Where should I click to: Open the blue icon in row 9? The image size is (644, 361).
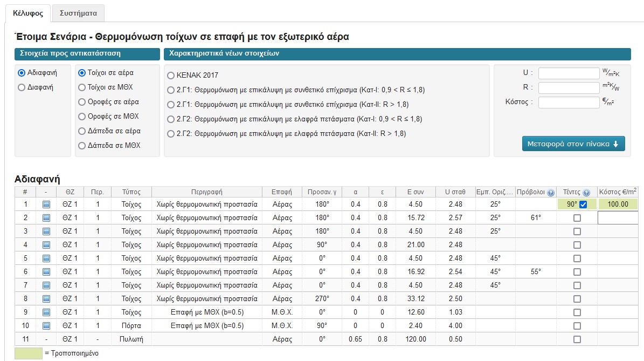pyautogui.click(x=46, y=312)
